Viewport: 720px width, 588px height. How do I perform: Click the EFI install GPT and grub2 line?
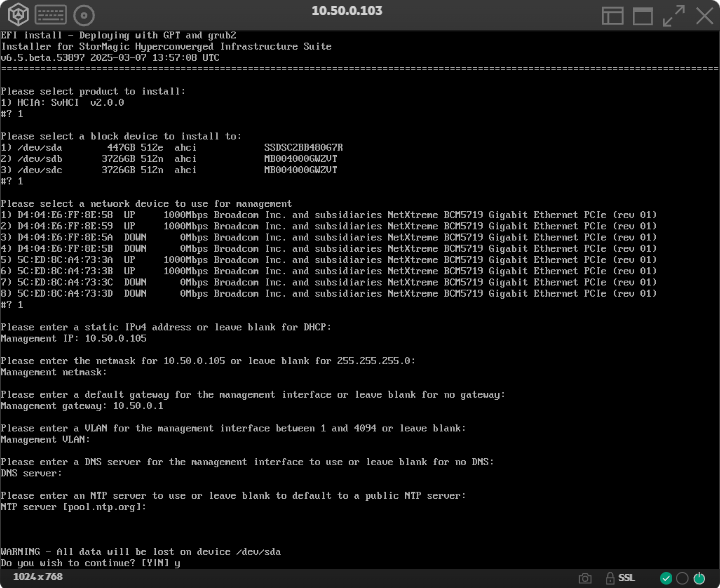(x=118, y=35)
